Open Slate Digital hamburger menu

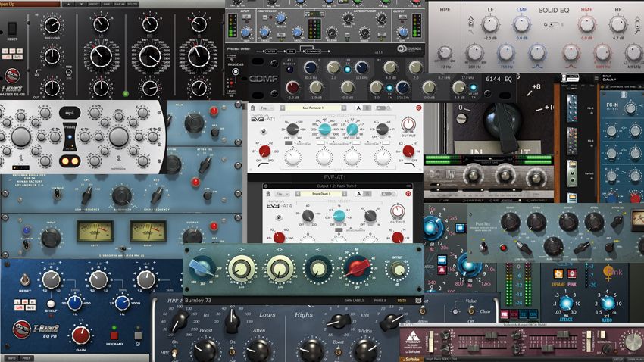pos(596,78)
